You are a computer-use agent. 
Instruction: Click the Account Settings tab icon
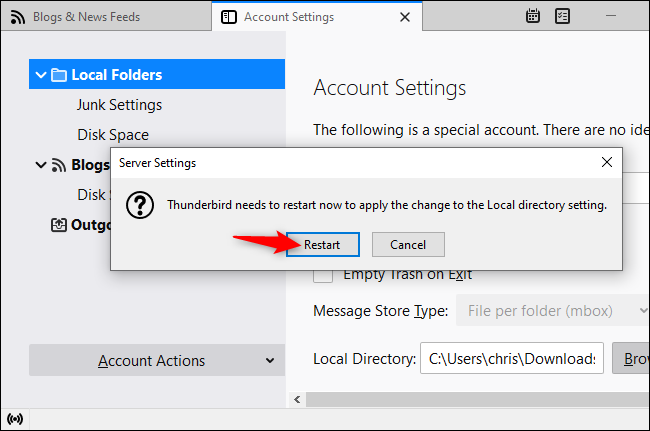[229, 17]
